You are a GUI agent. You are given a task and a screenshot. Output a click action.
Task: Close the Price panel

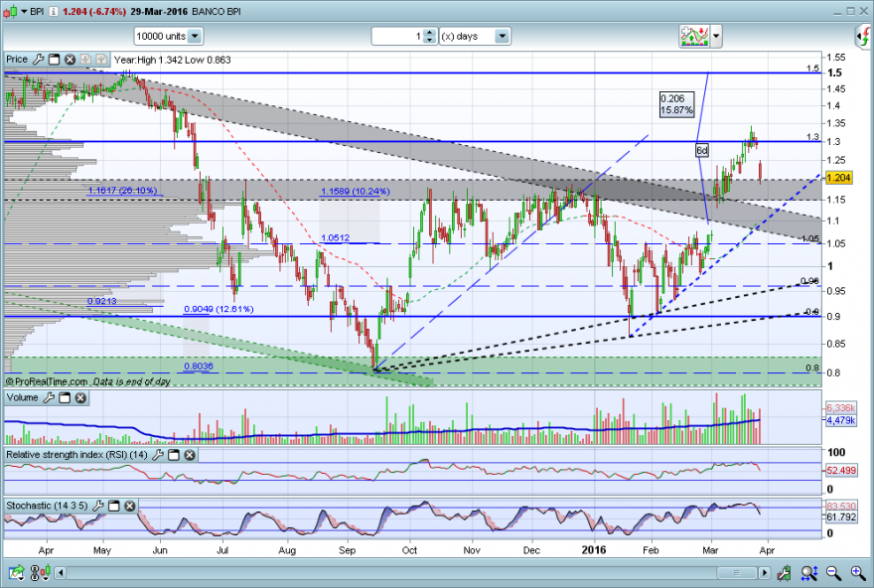tap(70, 60)
